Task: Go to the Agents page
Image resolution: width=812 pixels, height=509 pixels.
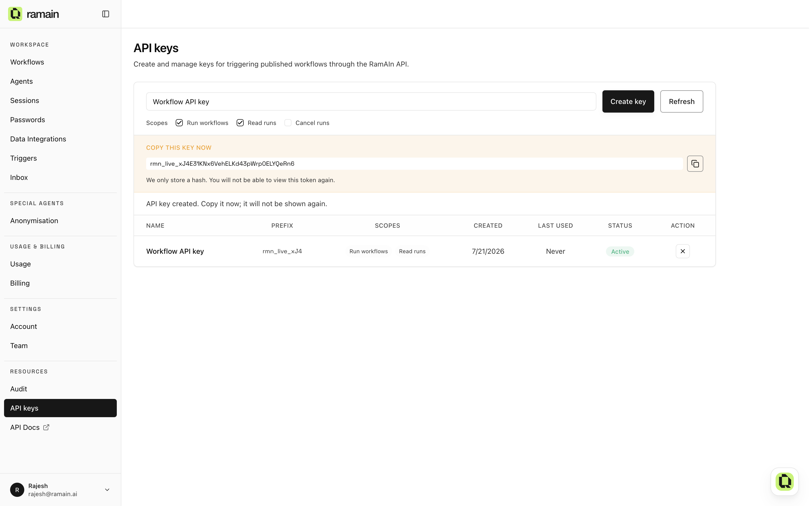Action: pyautogui.click(x=61, y=81)
